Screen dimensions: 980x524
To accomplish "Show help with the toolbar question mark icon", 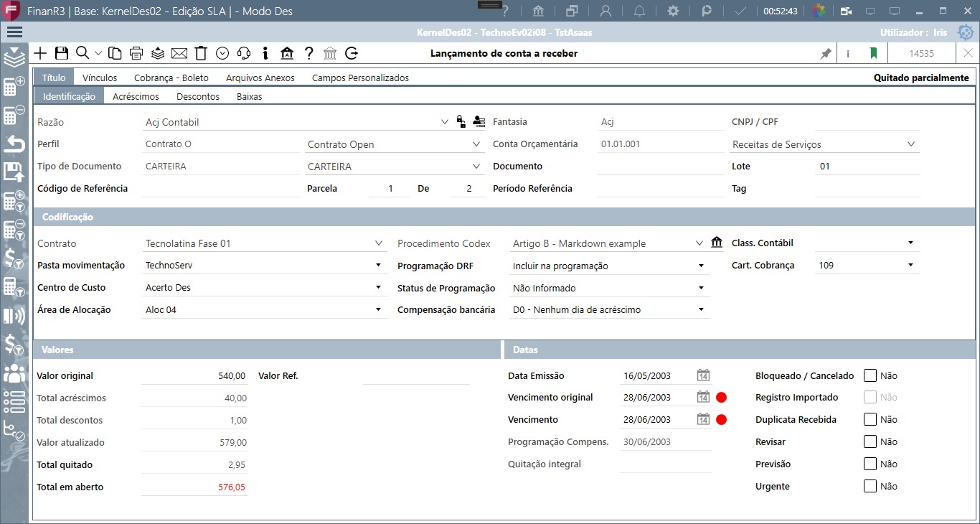I will pos(308,53).
